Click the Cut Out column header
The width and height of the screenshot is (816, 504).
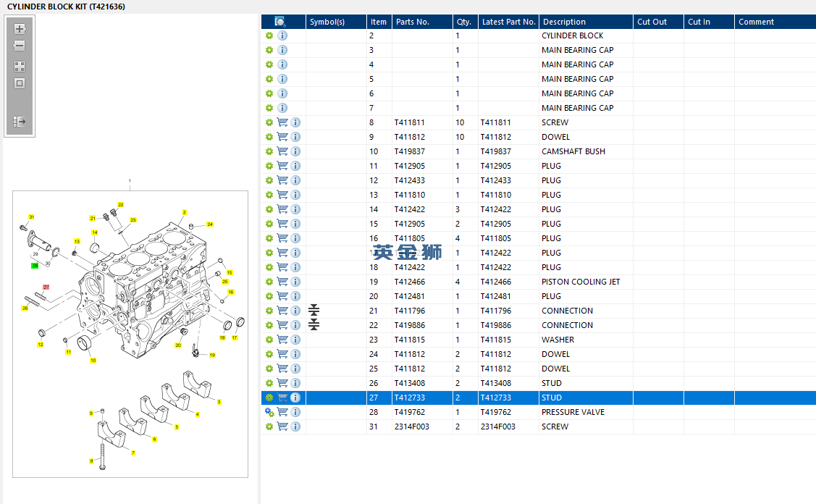(x=658, y=22)
